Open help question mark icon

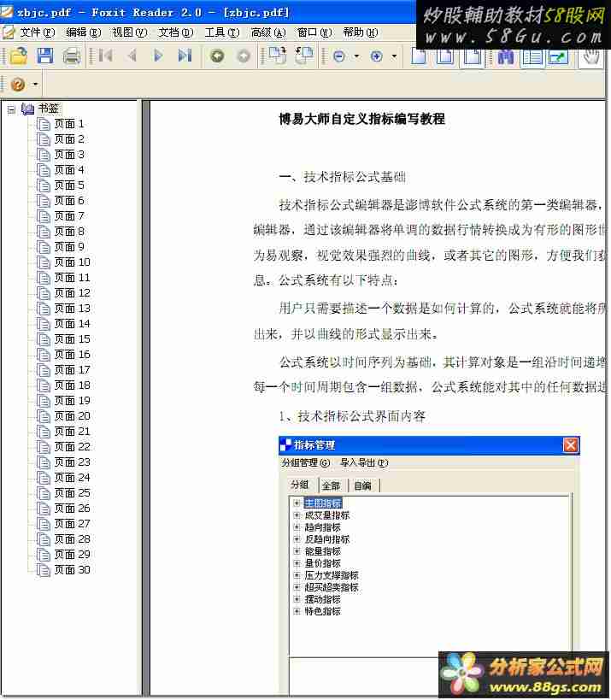click(18, 84)
